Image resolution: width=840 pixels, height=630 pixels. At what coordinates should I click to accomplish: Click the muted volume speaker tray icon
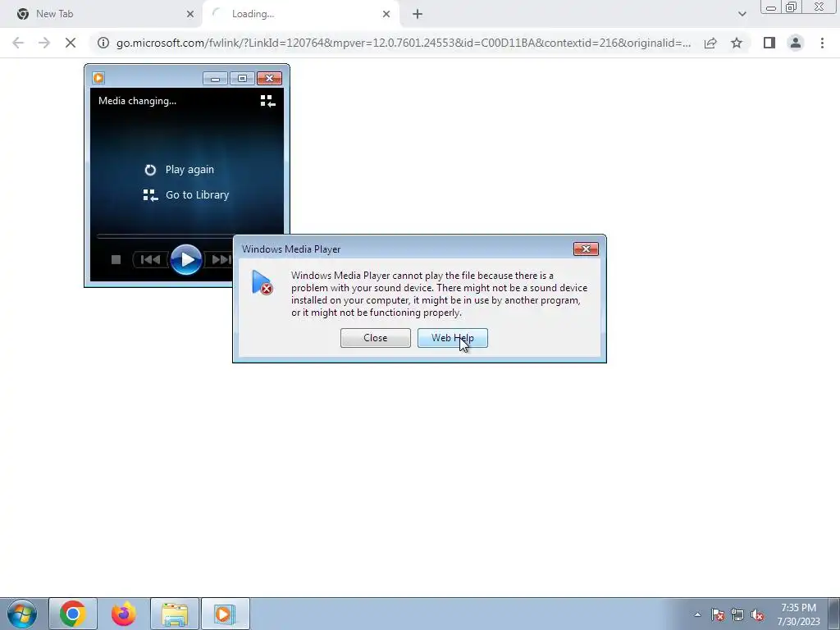pos(757,614)
